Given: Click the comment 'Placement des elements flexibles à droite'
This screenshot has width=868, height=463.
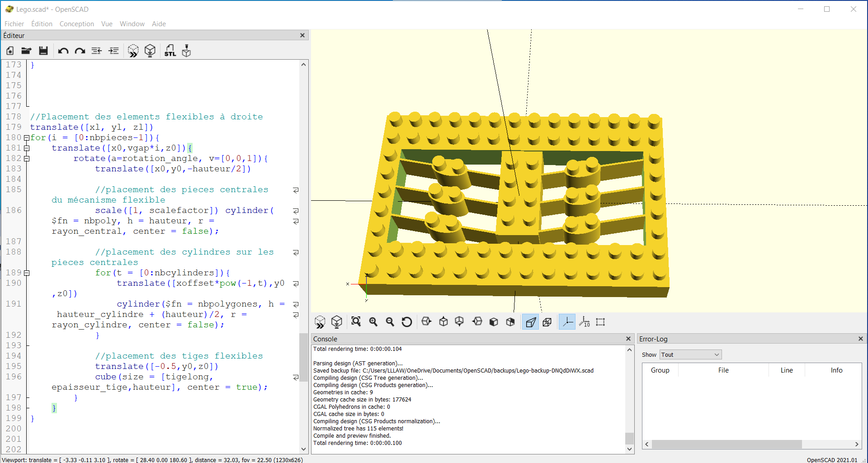Looking at the screenshot, I should pyautogui.click(x=146, y=117).
